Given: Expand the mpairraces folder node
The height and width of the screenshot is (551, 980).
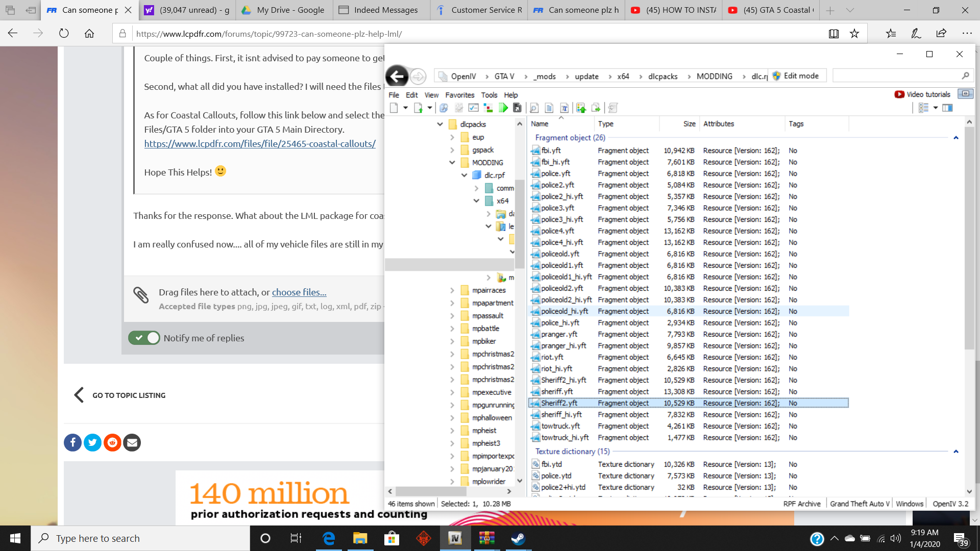Looking at the screenshot, I should pyautogui.click(x=452, y=290).
